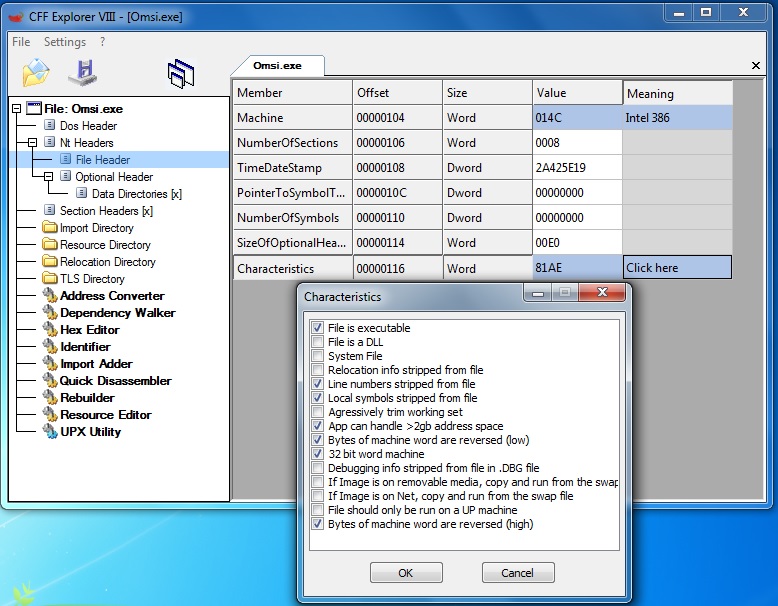Click the Open file toolbar icon
Screen dimensions: 778x606
(36, 72)
